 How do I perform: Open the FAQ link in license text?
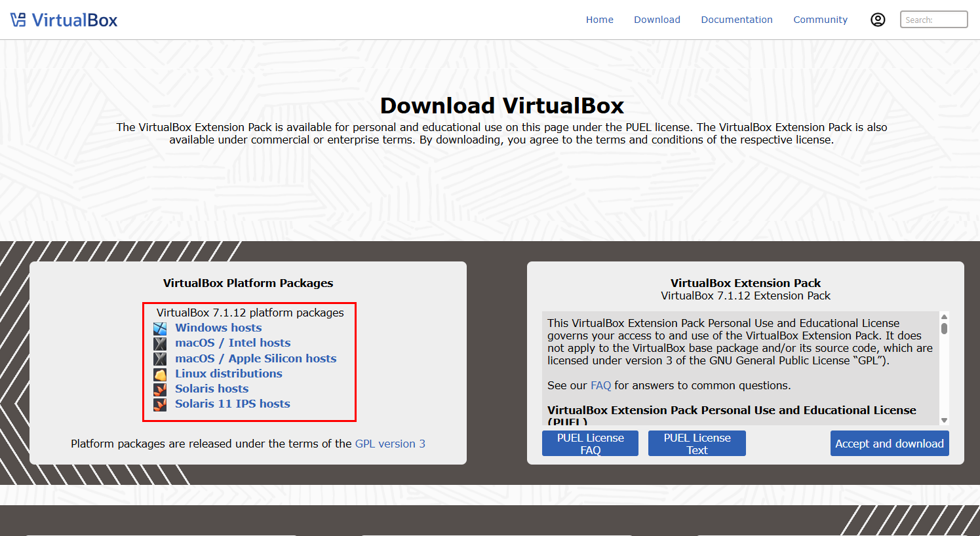pos(600,385)
